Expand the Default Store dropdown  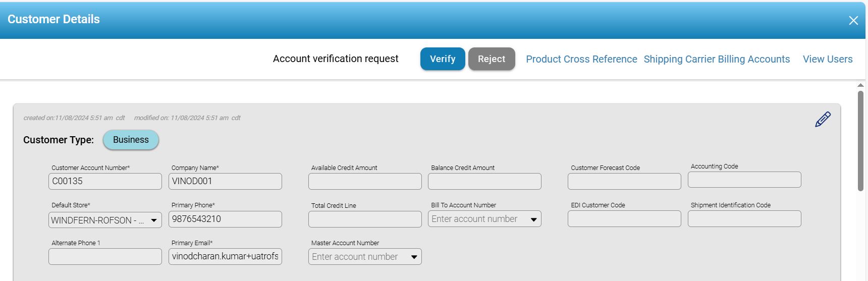point(154,220)
